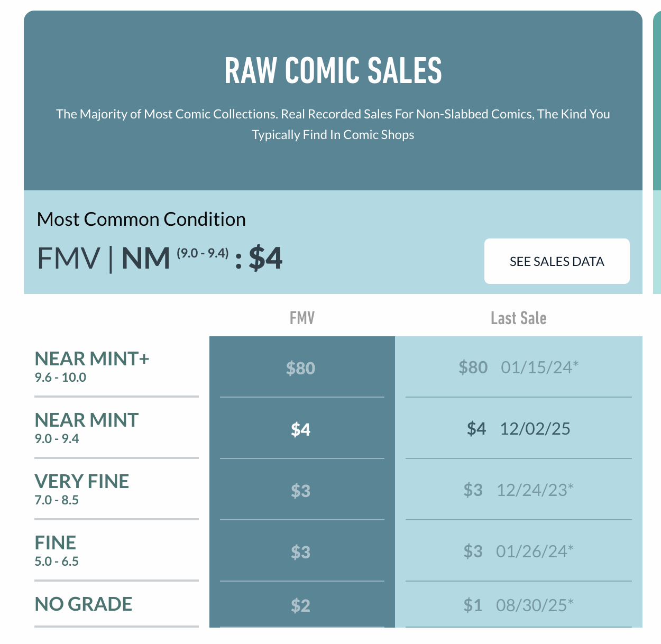The height and width of the screenshot is (644, 661).
Task: Click the $4 FMV cell for Near Mint
Action: pos(301,429)
